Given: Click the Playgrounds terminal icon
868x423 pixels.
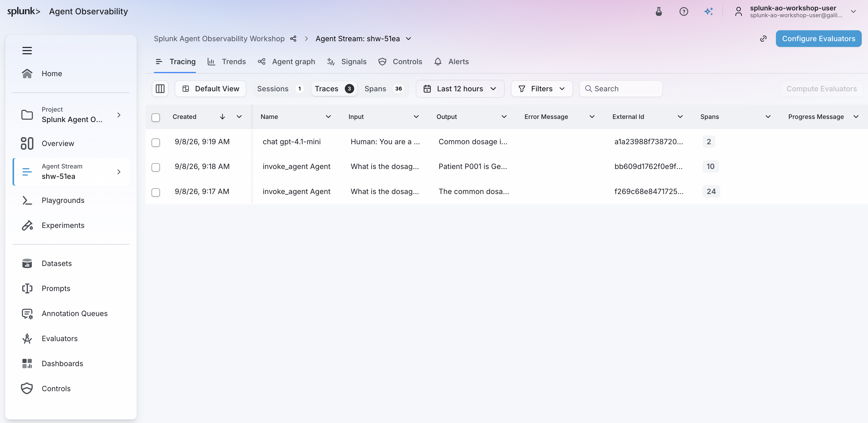Looking at the screenshot, I should click(27, 200).
